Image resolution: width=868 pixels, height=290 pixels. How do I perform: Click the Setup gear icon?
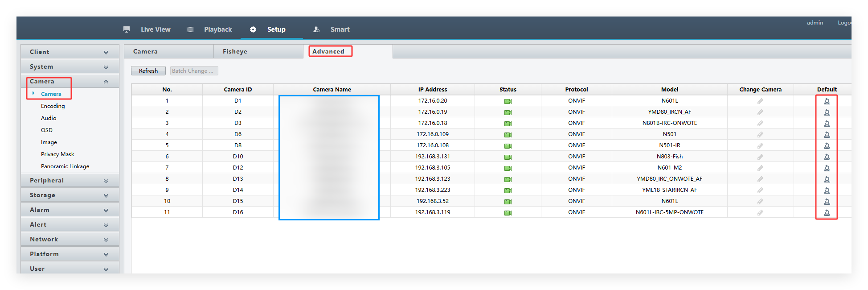tap(253, 29)
